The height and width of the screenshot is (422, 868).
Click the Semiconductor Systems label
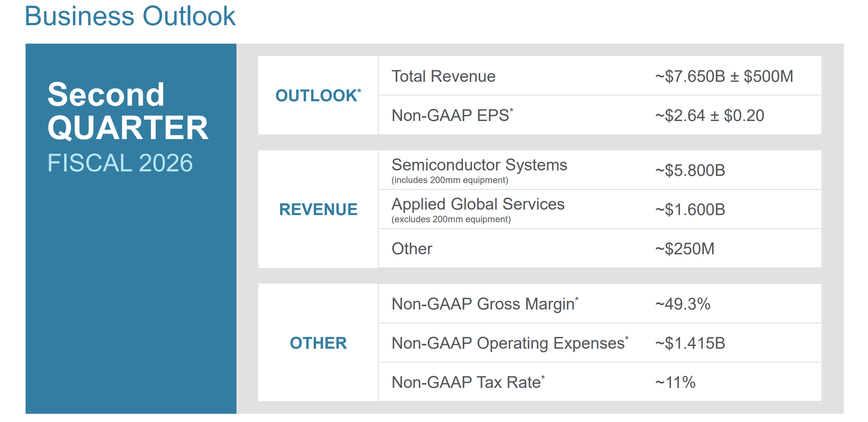point(479,165)
